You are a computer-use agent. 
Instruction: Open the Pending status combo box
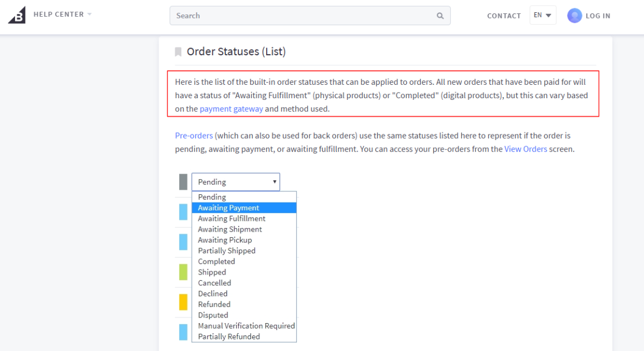tap(236, 182)
